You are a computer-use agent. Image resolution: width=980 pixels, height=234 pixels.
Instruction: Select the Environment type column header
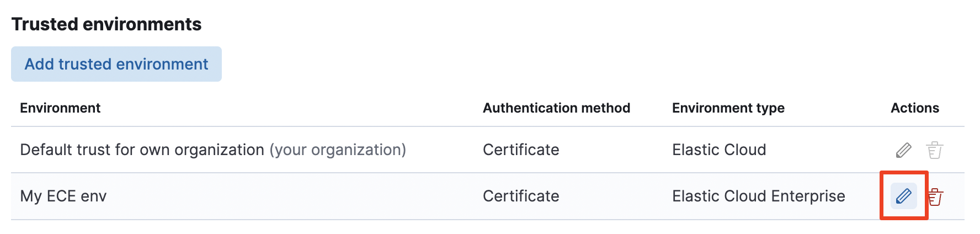(728, 108)
